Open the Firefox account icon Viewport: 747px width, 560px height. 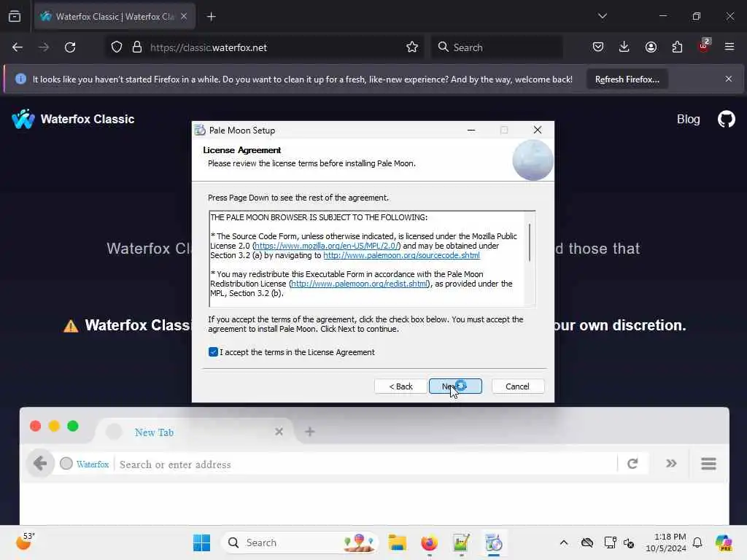click(x=651, y=47)
